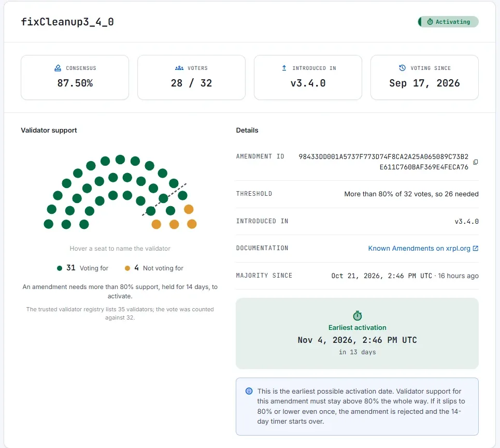The height and width of the screenshot is (448, 500).
Task: Click the trusted validator registry note
Action: tap(120, 313)
